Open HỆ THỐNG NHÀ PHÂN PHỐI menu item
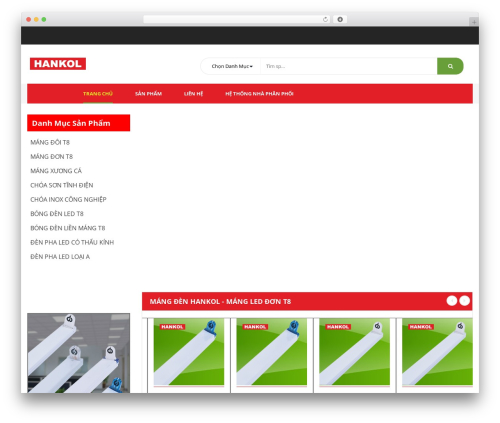500x423 pixels. click(259, 94)
